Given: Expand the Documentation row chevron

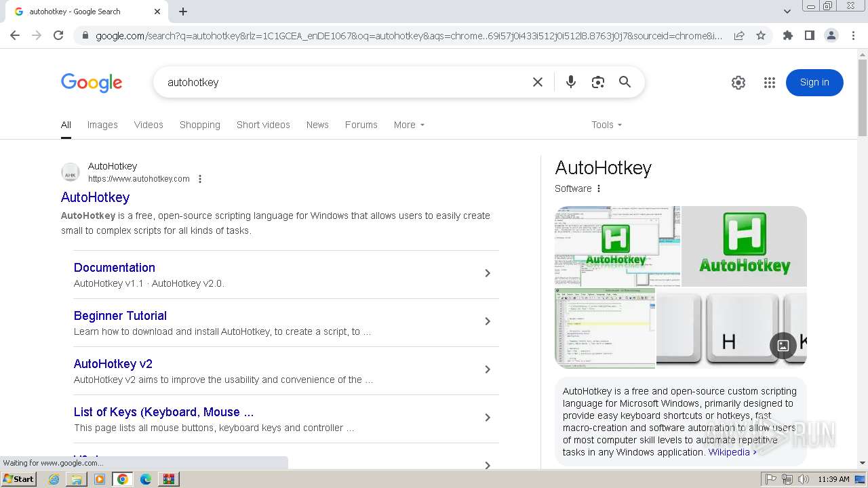Looking at the screenshot, I should (487, 273).
